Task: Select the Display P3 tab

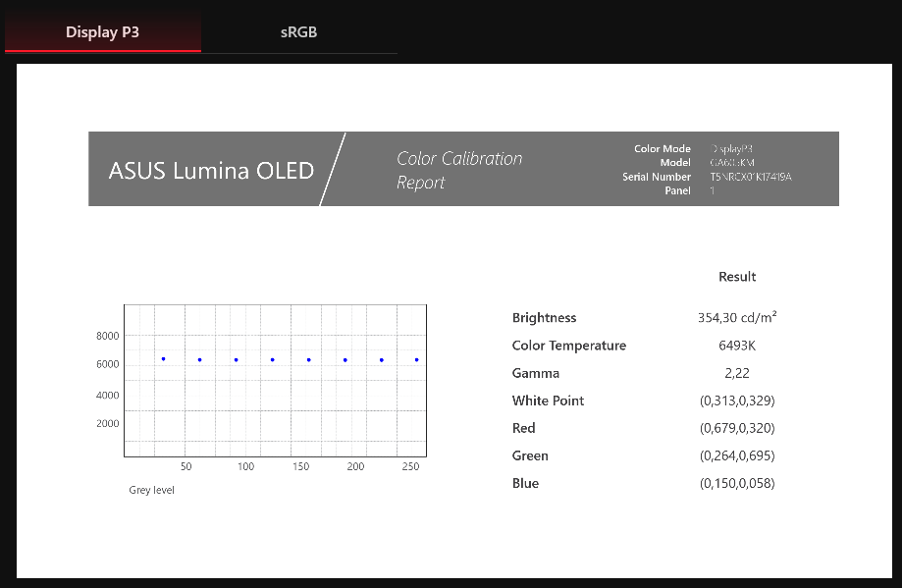Action: click(102, 32)
